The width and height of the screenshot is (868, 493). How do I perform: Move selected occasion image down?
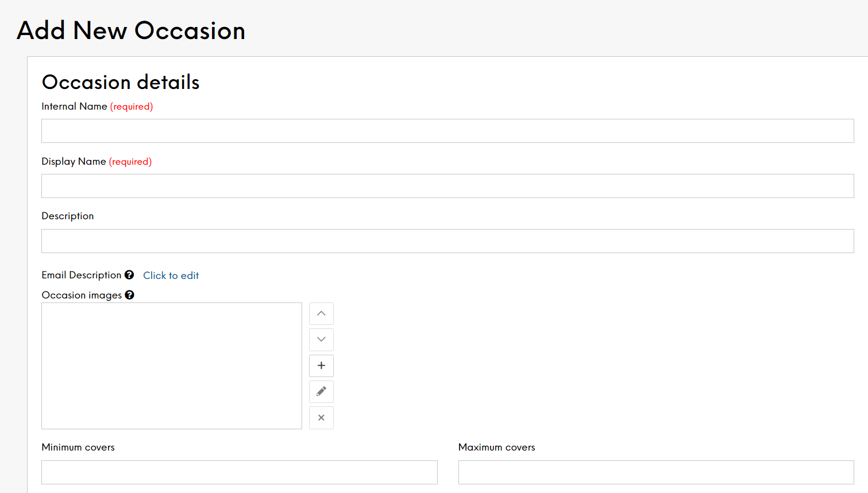point(321,339)
